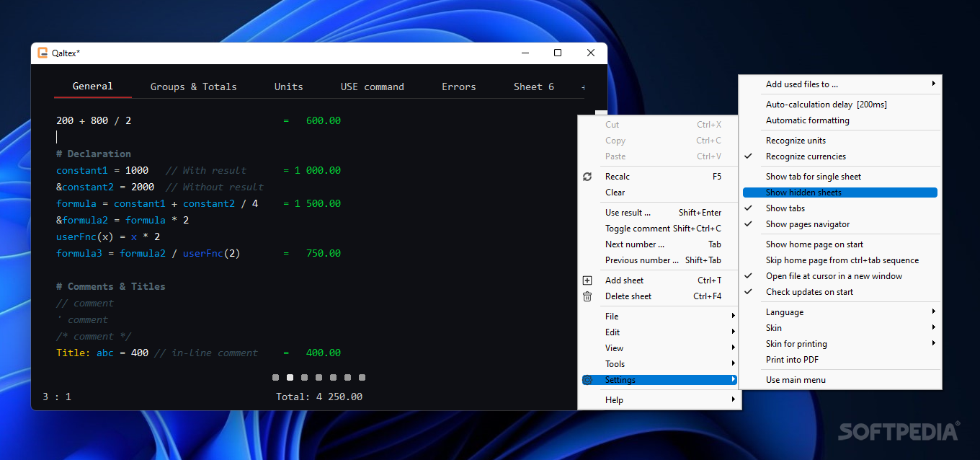The width and height of the screenshot is (980, 460).
Task: Maximize the Qaltex window
Action: pyautogui.click(x=558, y=53)
